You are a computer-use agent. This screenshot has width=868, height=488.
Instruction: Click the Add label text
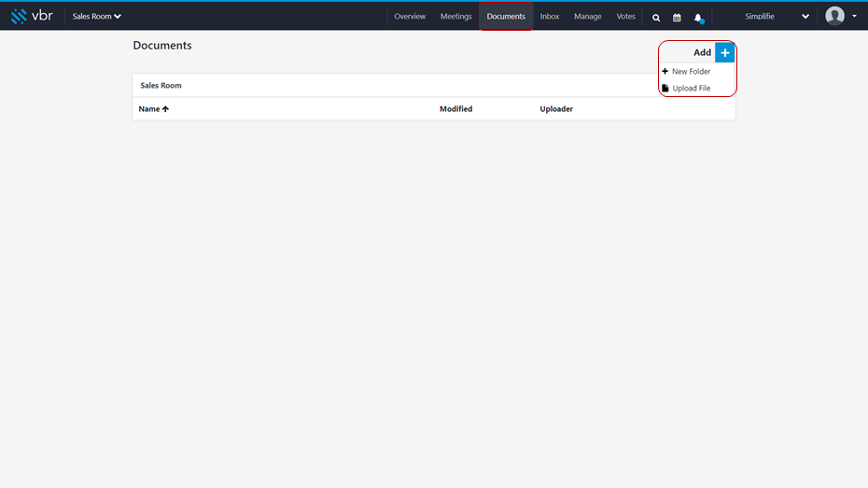[x=702, y=52]
